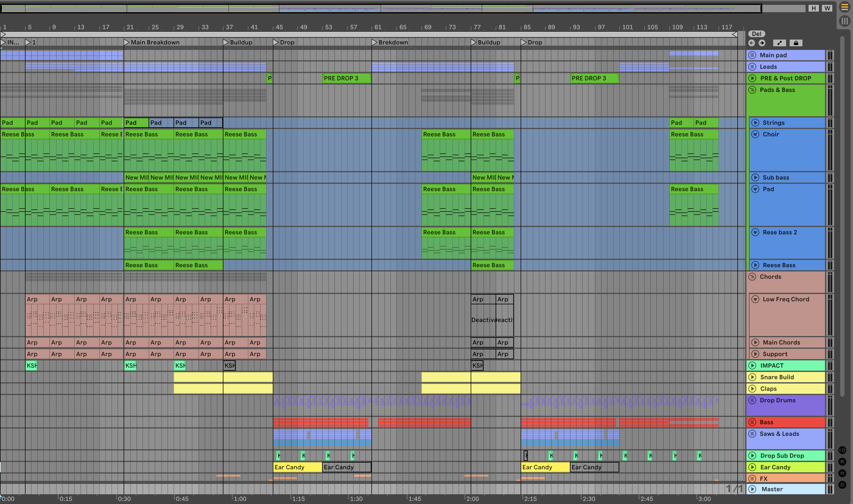Switch to Session view via the vertical-bars icon

click(844, 21)
